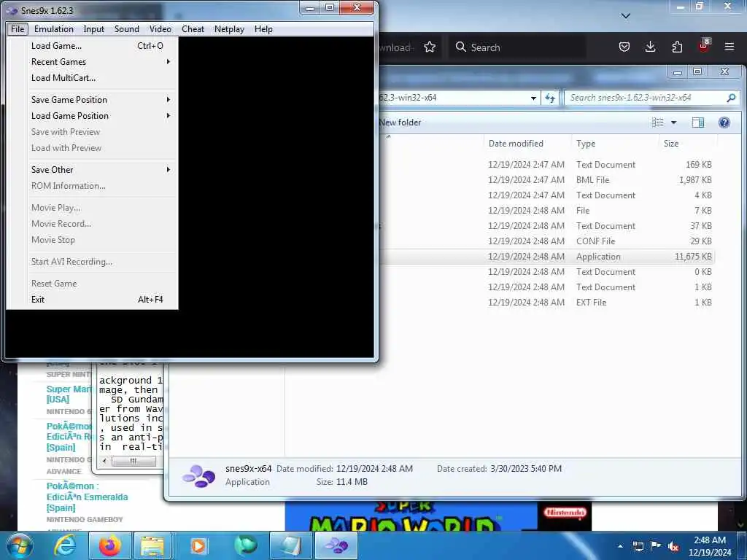Bookmark page with Firefox star icon
The image size is (747, 560).
pos(430,47)
